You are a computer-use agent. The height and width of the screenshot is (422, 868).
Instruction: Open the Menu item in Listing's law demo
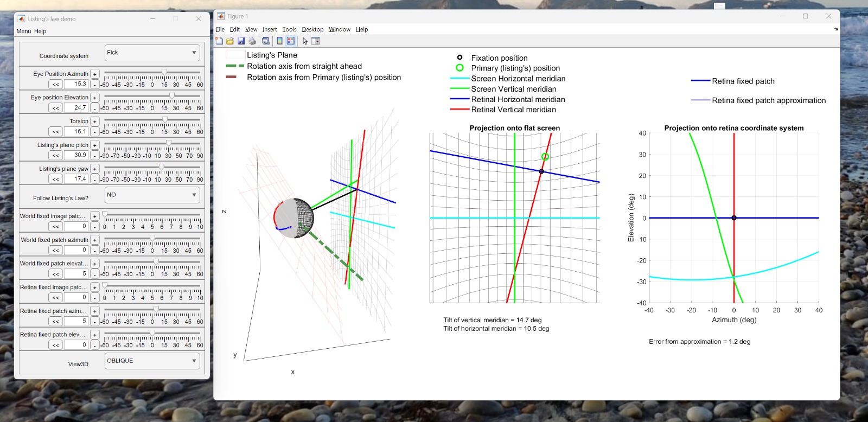pos(23,31)
